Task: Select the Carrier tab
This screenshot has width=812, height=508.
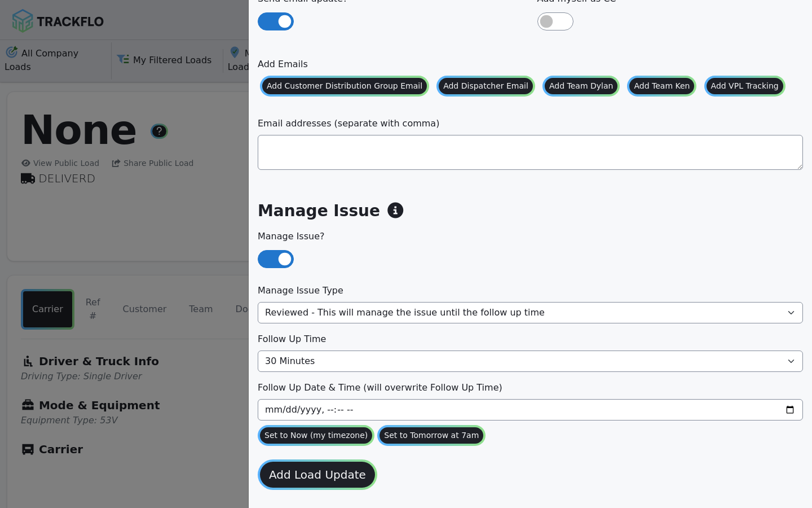Action: [47, 309]
